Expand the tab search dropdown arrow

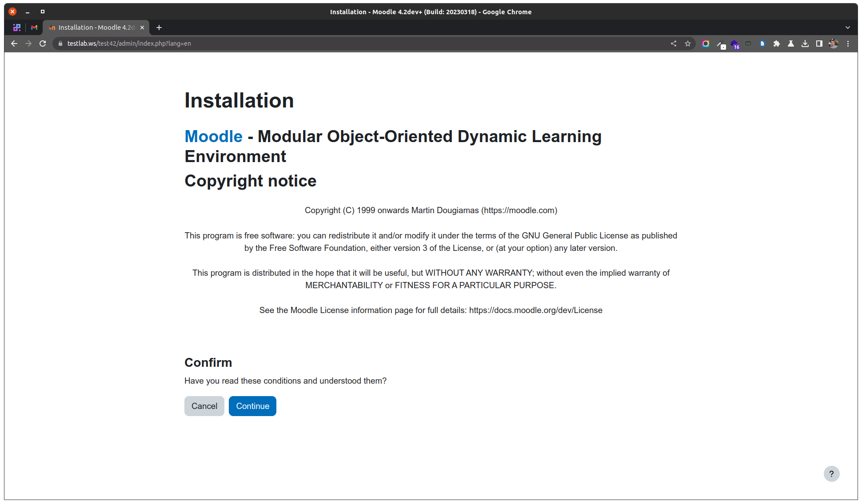pos(848,28)
